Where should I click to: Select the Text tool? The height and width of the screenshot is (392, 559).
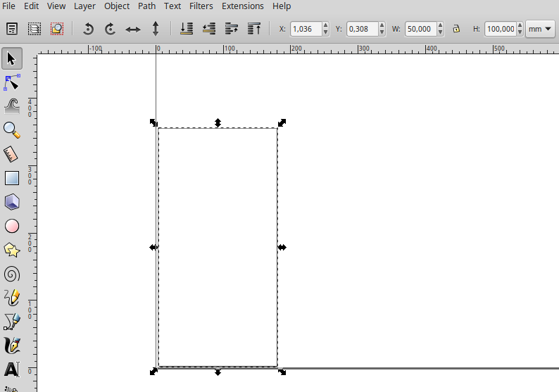tap(12, 369)
